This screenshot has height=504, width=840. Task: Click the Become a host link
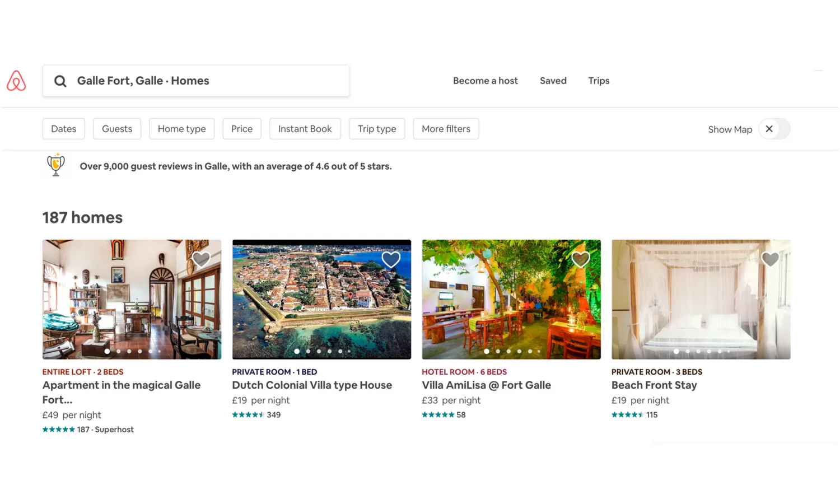coord(485,81)
